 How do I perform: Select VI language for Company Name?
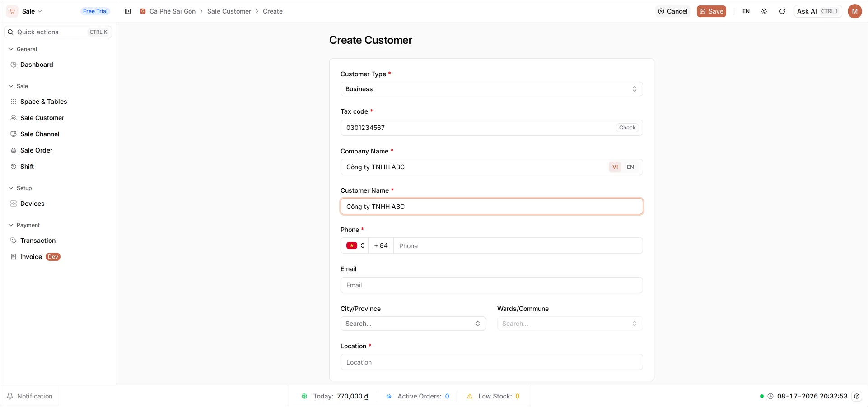(x=615, y=167)
